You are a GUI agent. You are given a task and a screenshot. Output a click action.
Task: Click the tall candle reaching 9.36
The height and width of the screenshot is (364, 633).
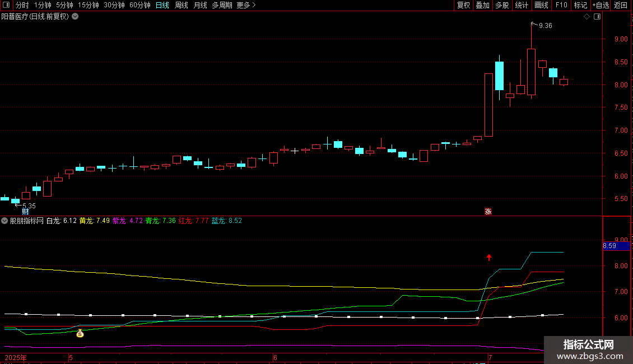[x=531, y=72]
